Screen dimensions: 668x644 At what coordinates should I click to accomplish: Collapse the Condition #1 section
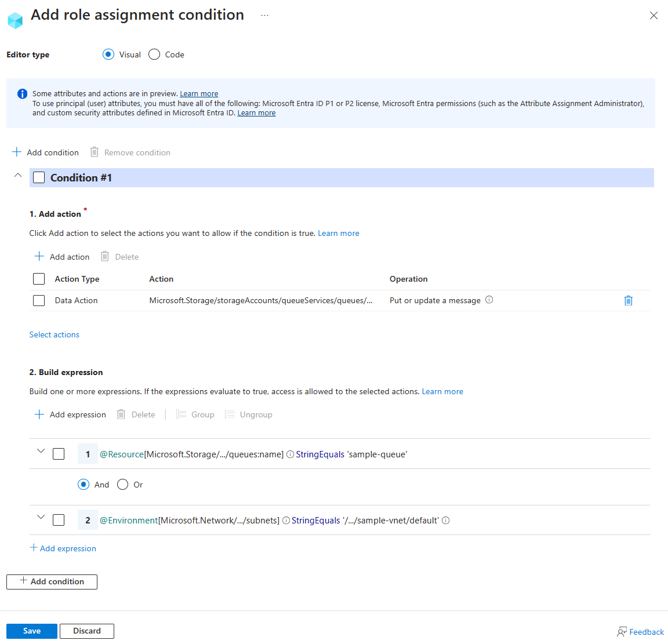point(18,175)
